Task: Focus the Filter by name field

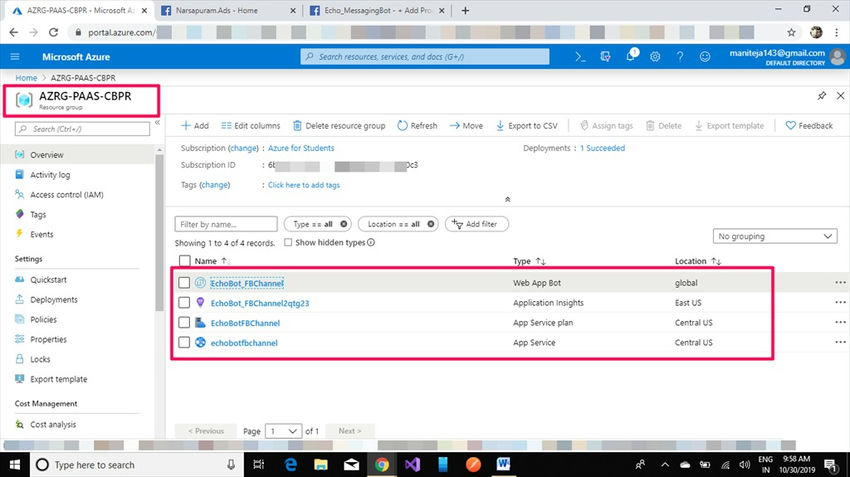Action: click(226, 224)
